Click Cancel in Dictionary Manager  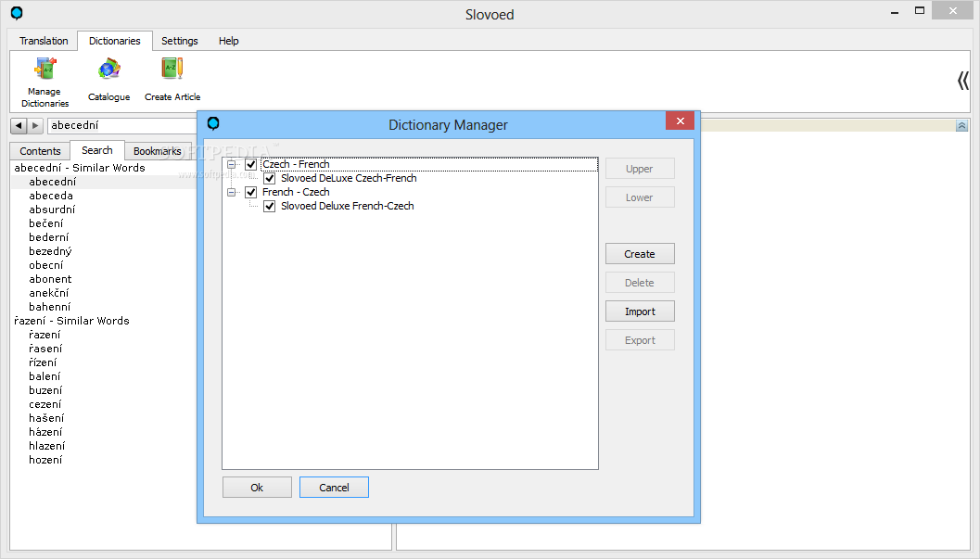click(335, 488)
